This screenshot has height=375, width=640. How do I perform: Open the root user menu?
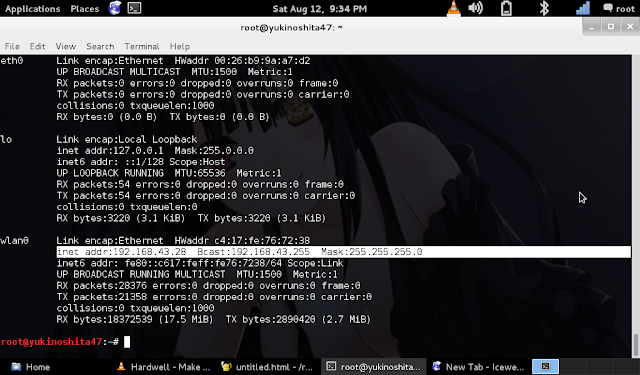tap(619, 9)
